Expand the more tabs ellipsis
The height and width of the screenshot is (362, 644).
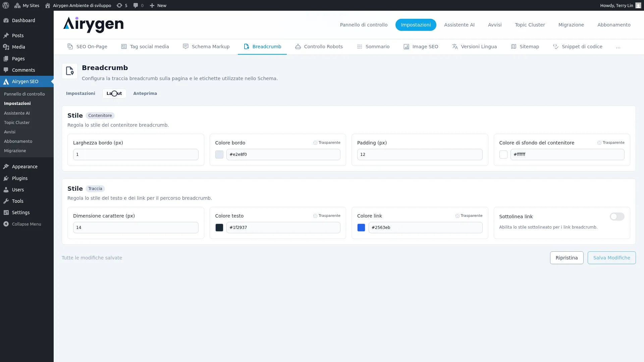(618, 47)
